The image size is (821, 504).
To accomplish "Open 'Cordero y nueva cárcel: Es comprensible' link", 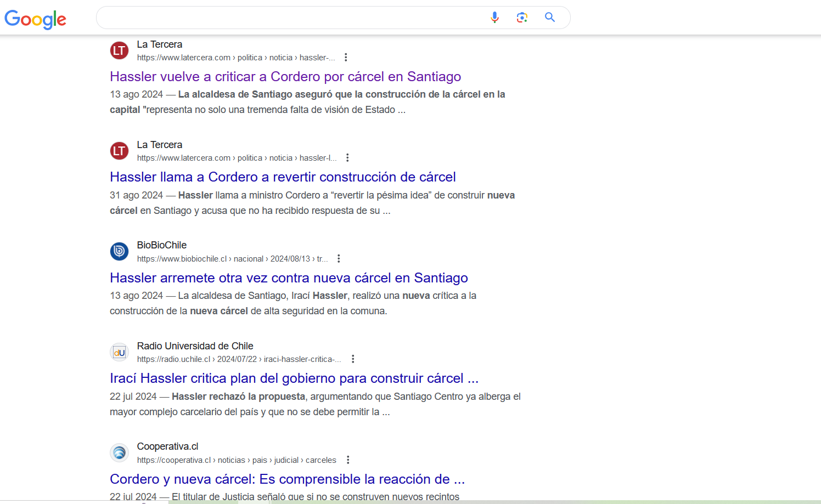I will point(287,479).
